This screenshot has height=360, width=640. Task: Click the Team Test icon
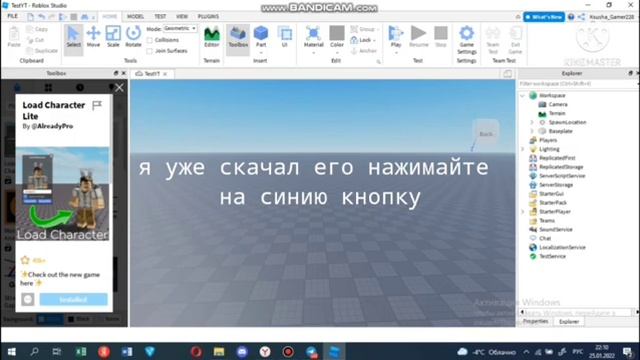[x=493, y=40]
